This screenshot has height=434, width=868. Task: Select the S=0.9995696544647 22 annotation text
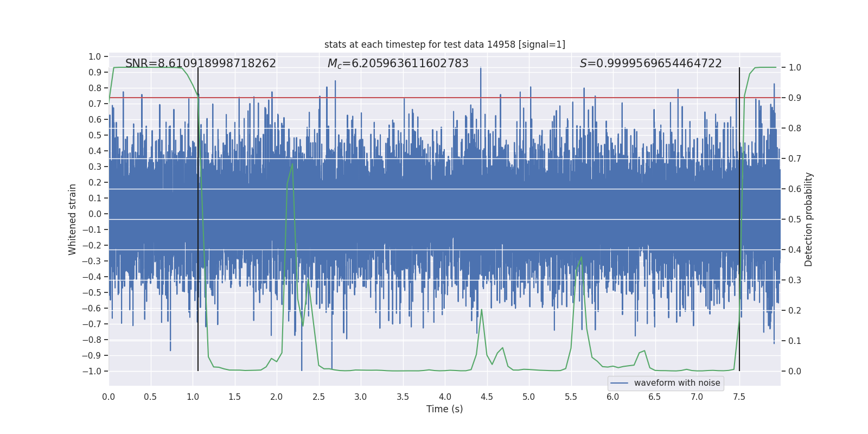coord(651,63)
